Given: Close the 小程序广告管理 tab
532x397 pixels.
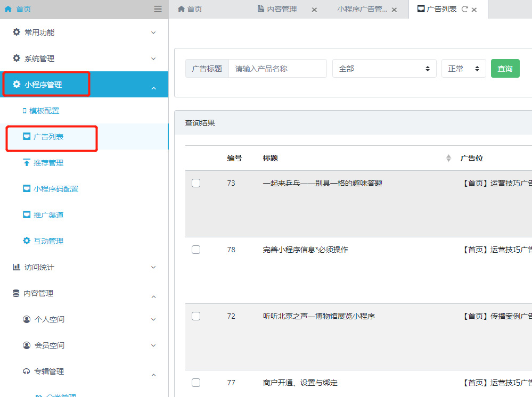Looking at the screenshot, I should click(x=394, y=10).
